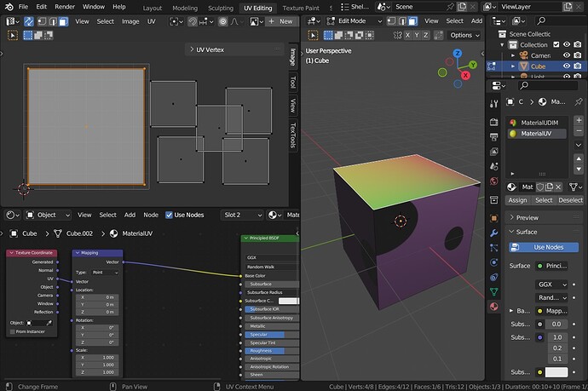The image size is (588, 391).
Task: Toggle Z axis mirror
Action: coord(425,35)
